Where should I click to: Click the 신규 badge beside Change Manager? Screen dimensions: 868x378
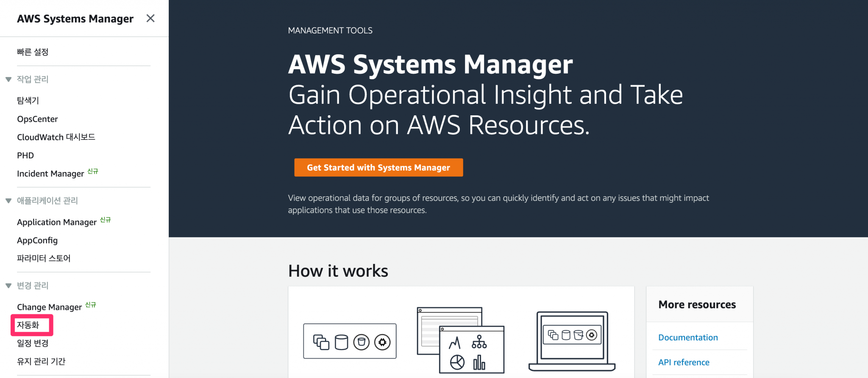coord(91,305)
